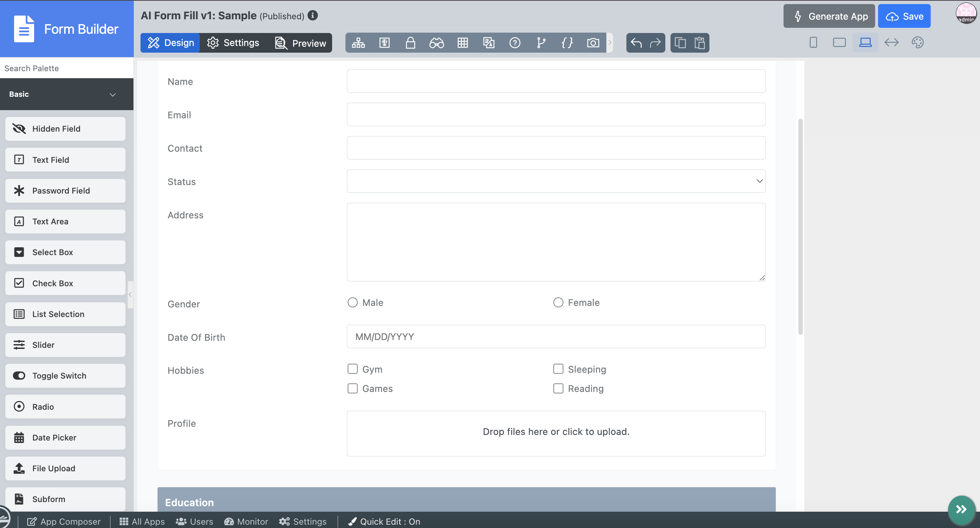Check the Gym hobby checkbox
Image resolution: width=980 pixels, height=528 pixels.
352,369
